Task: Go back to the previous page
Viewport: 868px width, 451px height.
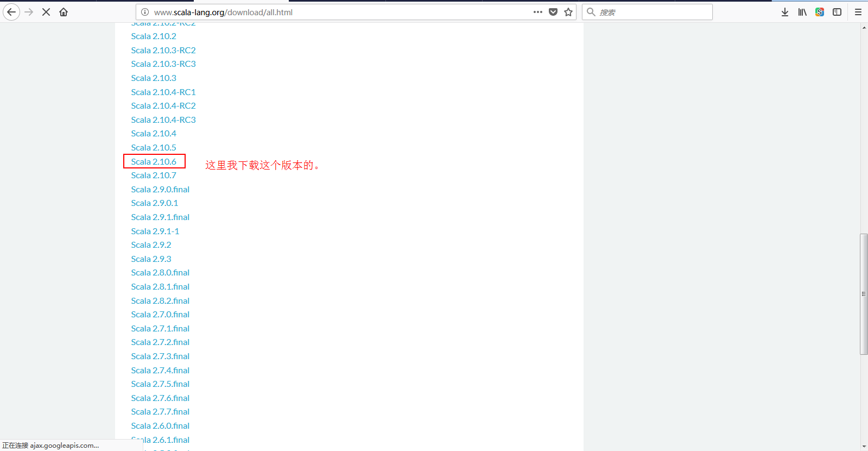Action: pyautogui.click(x=11, y=12)
